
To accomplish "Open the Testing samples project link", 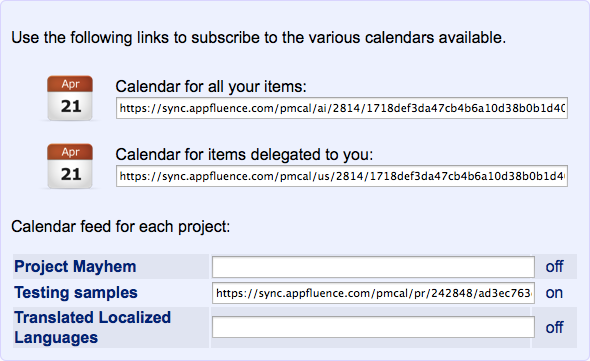I will tap(76, 292).
